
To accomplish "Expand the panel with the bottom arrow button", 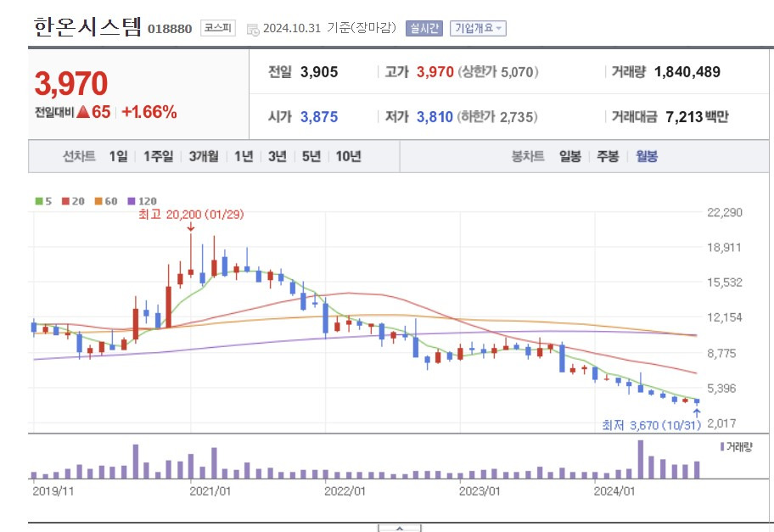I will (x=400, y=528).
